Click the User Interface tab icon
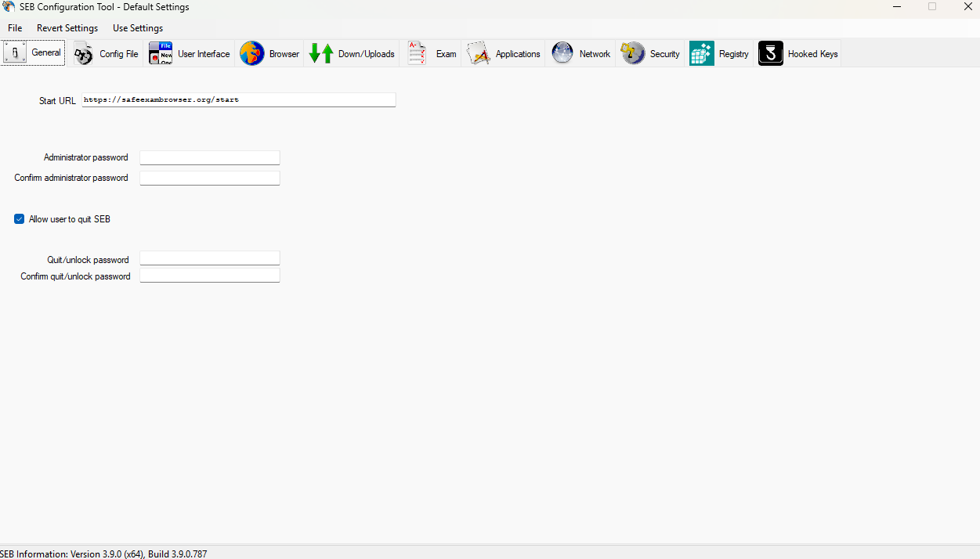The width and height of the screenshot is (980, 559). point(161,53)
